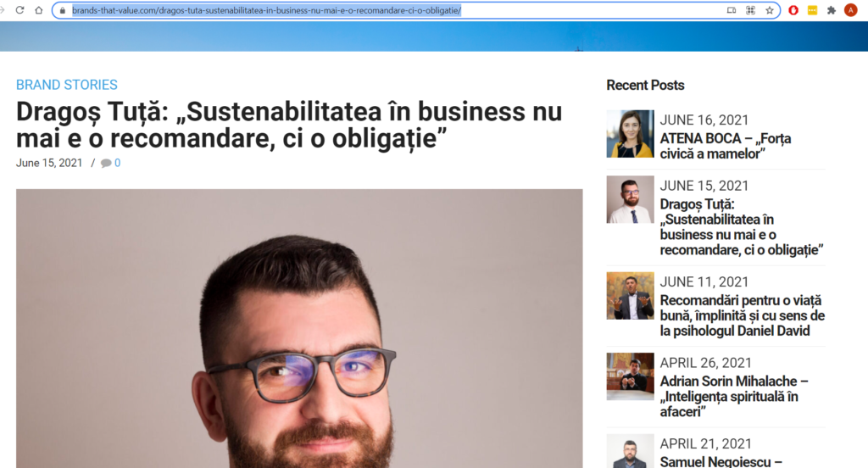Open the cast/media device icon in address bar
Viewport: 868px width, 468px height.
732,10
